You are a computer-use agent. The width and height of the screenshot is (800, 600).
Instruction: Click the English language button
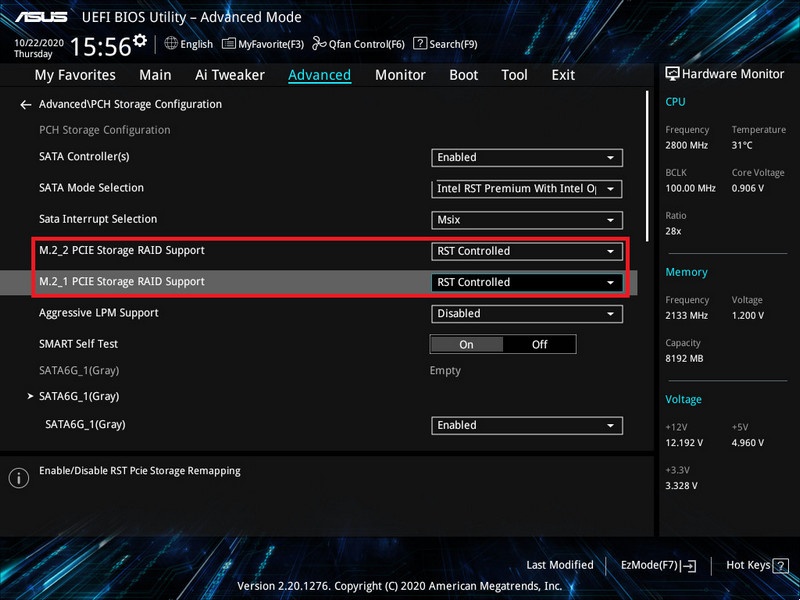coord(189,44)
